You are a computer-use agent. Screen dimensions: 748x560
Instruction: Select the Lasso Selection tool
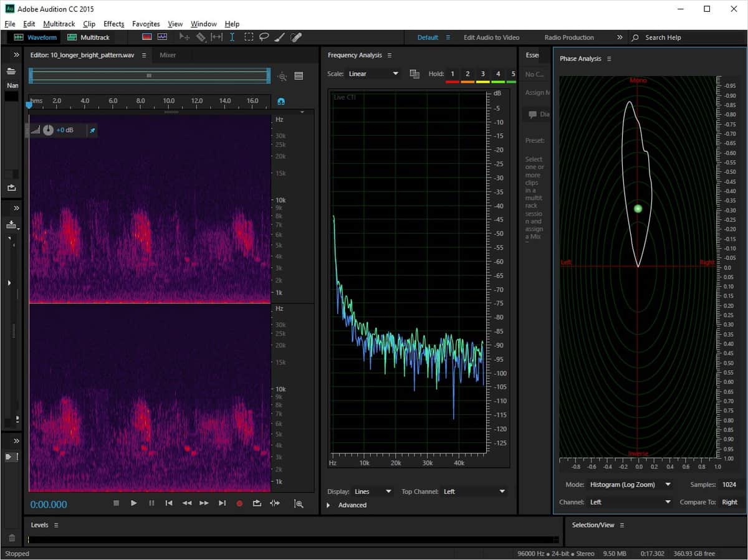pyautogui.click(x=264, y=37)
